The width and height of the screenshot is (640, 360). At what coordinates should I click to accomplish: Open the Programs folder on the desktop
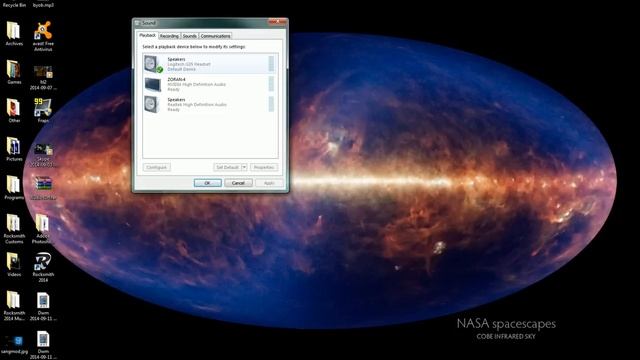(x=14, y=185)
